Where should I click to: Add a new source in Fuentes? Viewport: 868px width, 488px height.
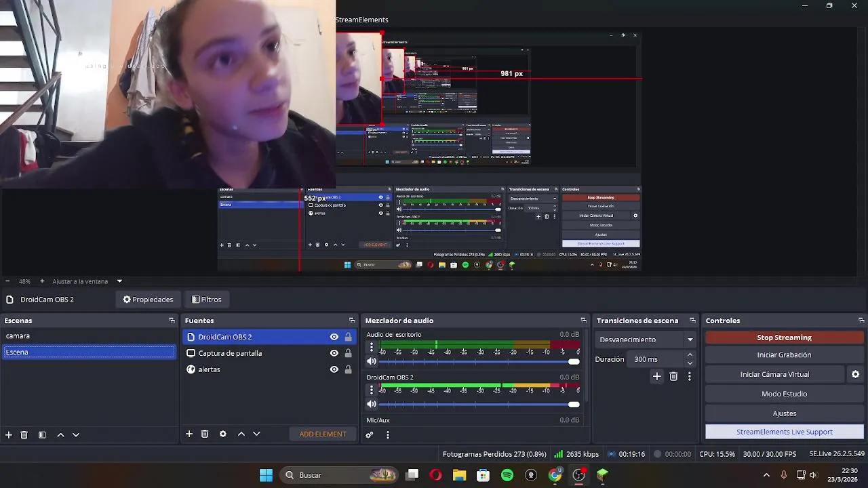tap(189, 434)
